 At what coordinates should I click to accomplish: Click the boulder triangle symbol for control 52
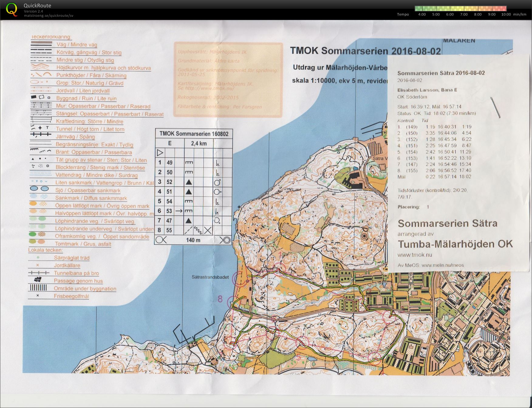(189, 182)
